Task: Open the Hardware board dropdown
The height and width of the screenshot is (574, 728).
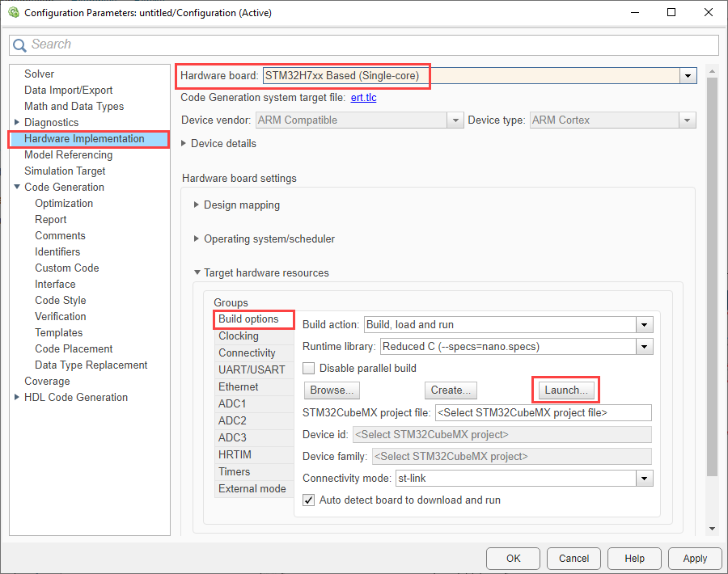Action: tap(688, 76)
